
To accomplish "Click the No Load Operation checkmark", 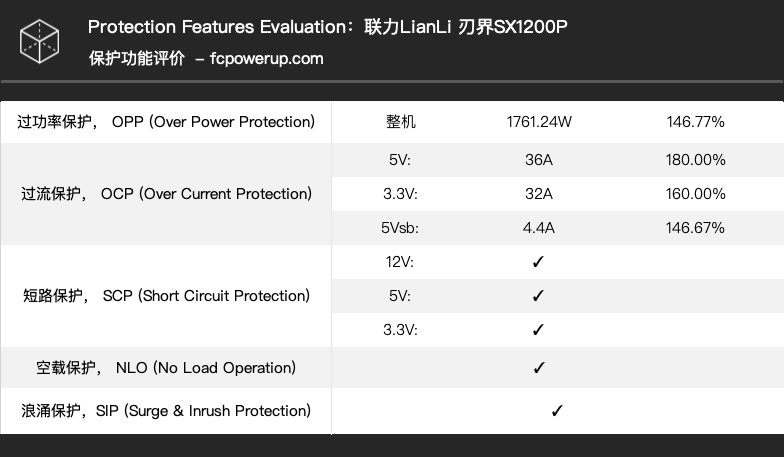I will click(x=538, y=368).
